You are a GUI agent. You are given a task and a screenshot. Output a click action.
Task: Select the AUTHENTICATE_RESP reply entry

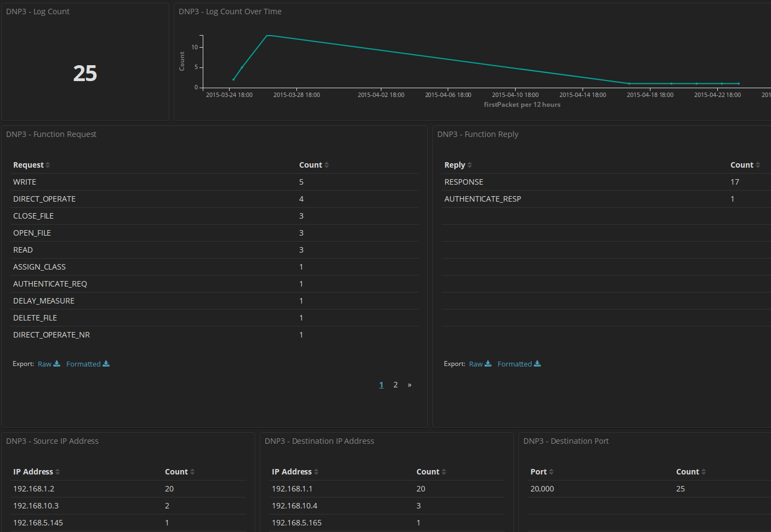[483, 198]
